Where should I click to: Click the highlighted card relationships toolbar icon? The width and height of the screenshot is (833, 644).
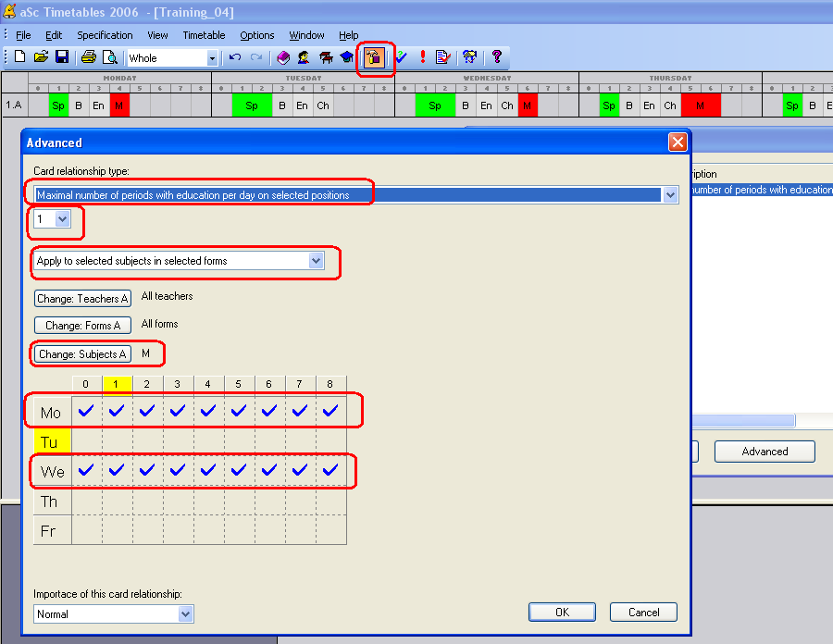pyautogui.click(x=374, y=57)
